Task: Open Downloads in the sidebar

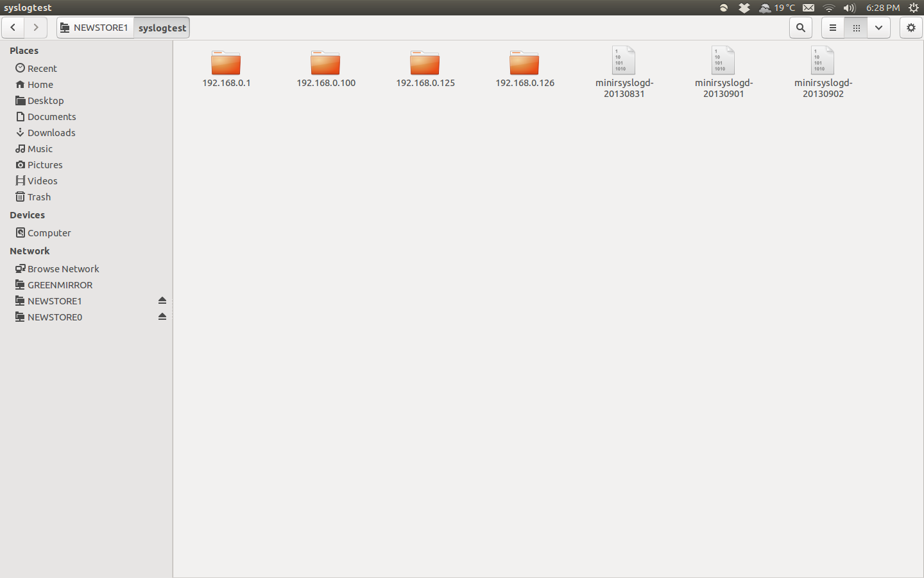Action: pyautogui.click(x=87, y=132)
